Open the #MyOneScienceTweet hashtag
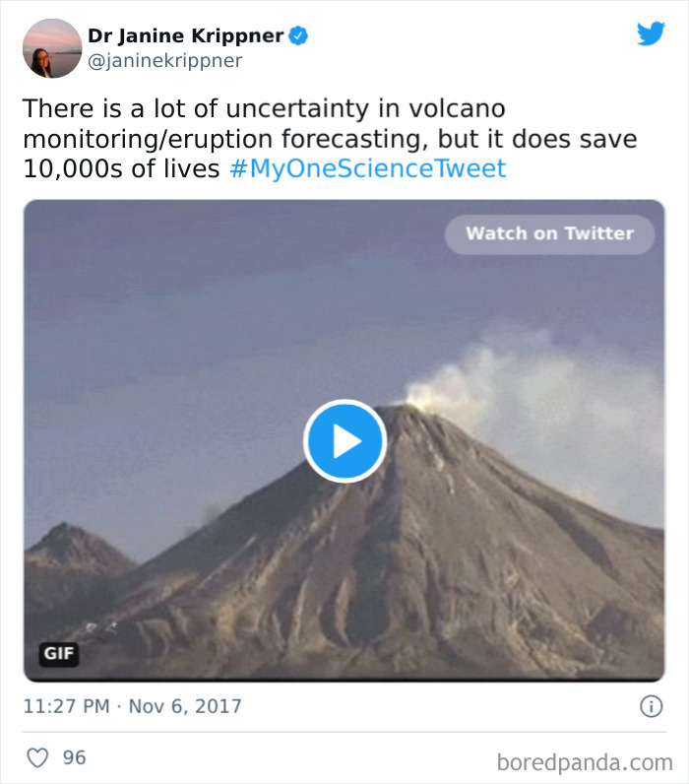The image size is (689, 784). click(368, 168)
